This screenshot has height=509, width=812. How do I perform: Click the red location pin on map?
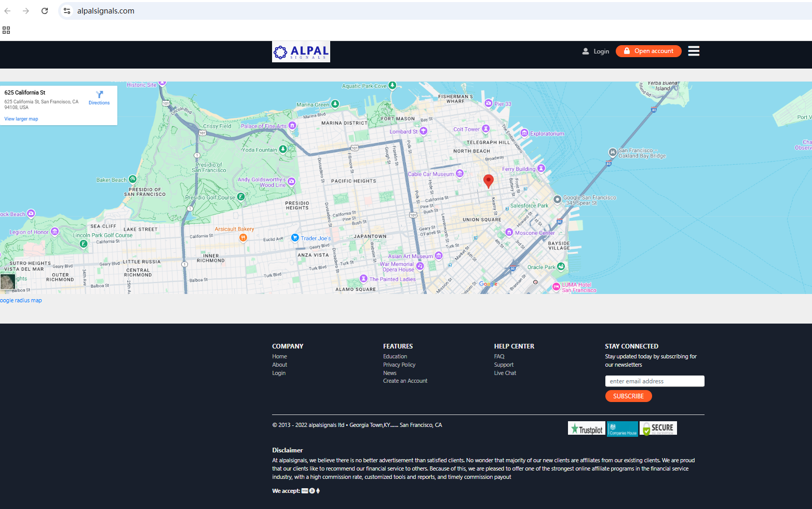click(488, 180)
